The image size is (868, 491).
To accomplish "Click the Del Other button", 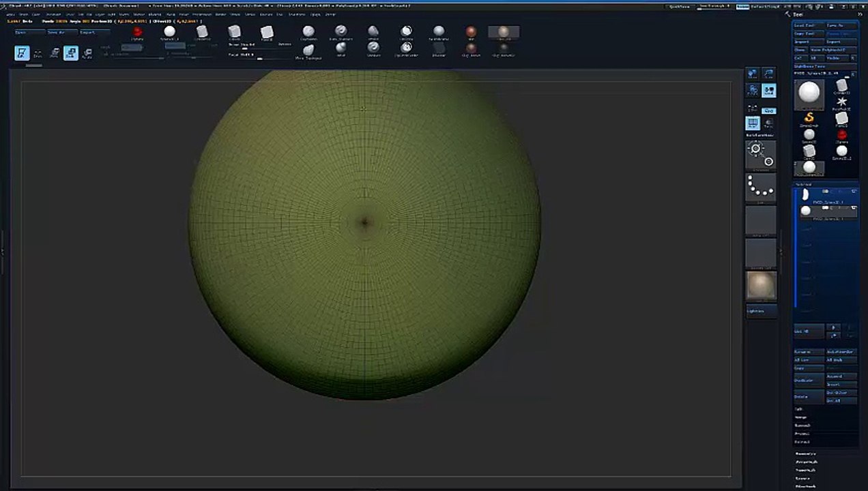I will click(x=842, y=392).
